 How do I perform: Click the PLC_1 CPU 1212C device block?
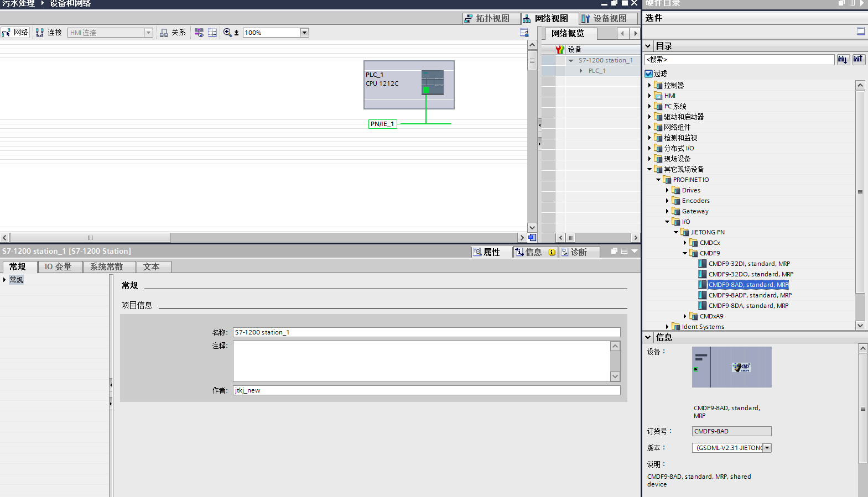coord(408,85)
